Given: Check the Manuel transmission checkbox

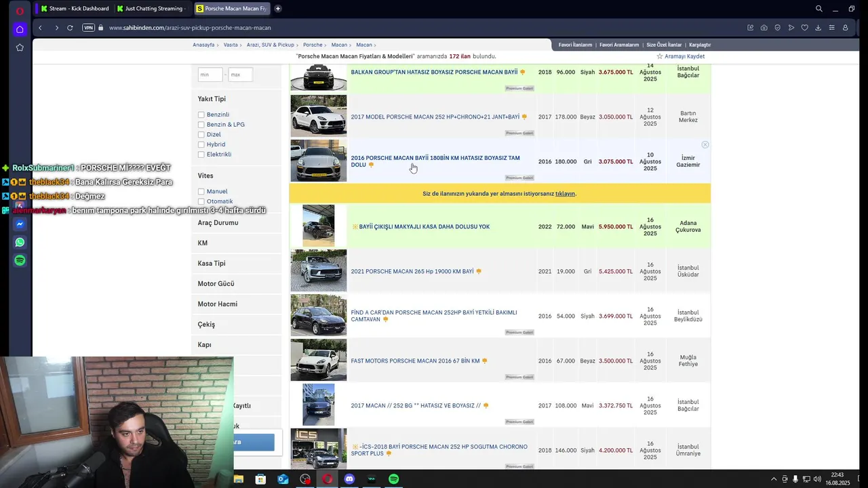Looking at the screenshot, I should coord(201,191).
